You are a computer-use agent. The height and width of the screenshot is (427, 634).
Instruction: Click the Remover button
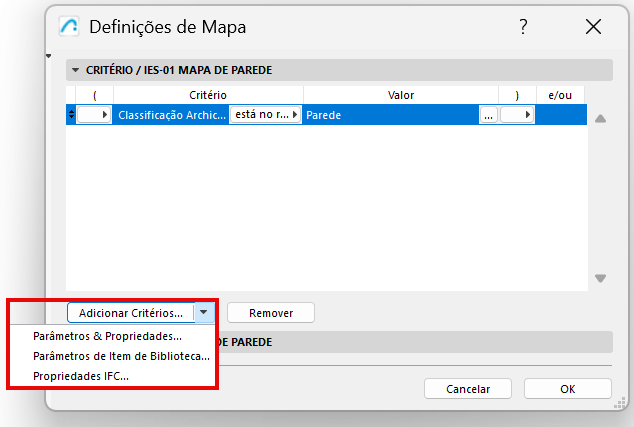click(271, 313)
